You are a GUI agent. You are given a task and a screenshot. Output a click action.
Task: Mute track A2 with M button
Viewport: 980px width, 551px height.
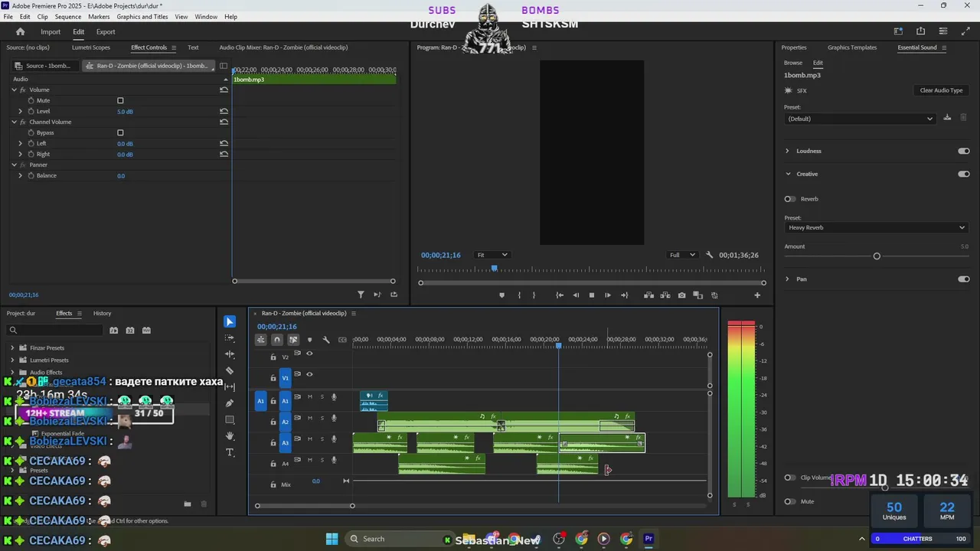point(310,418)
